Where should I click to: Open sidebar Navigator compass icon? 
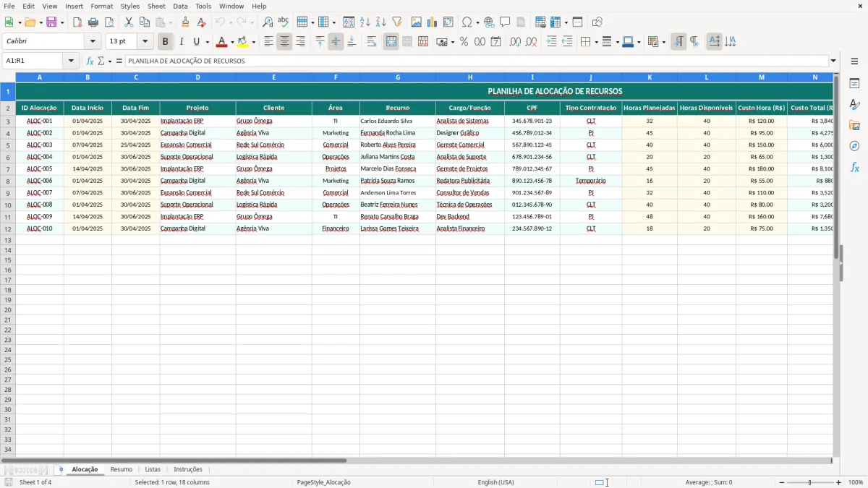[854, 146]
